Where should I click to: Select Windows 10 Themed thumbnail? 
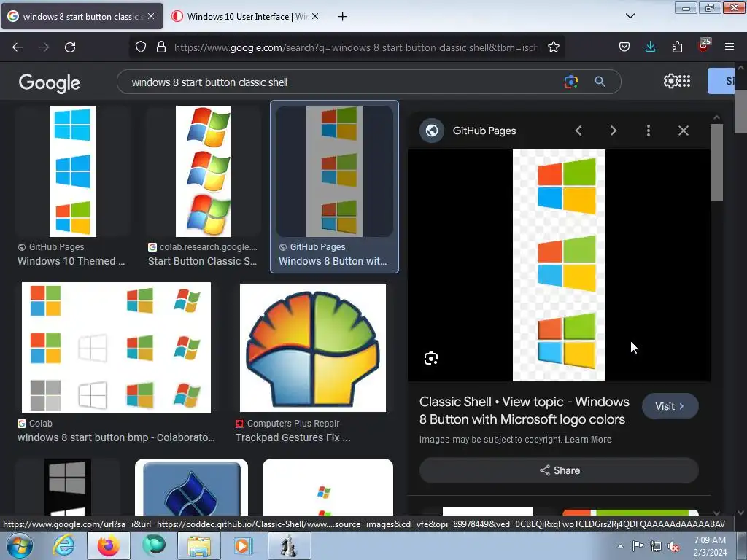[72, 171]
